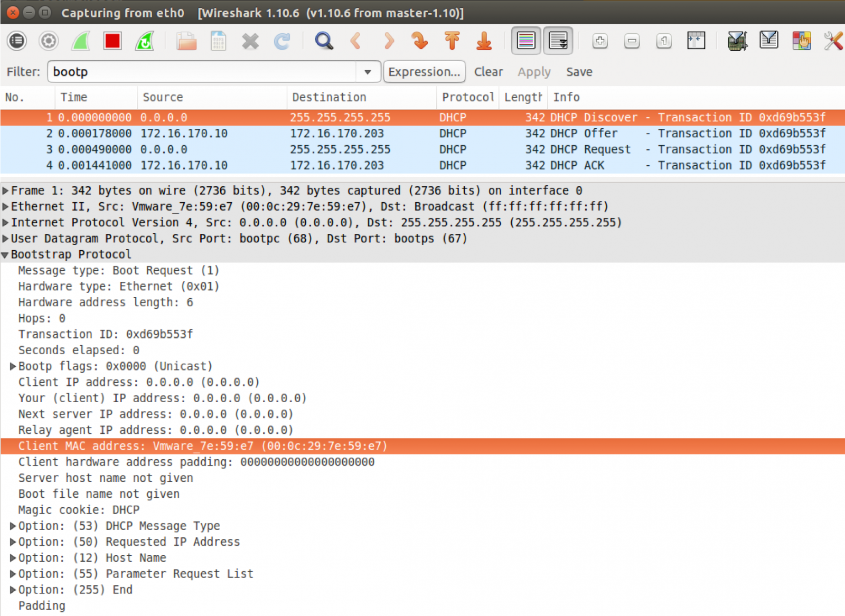Toggle colorized packet list display
845x616 pixels.
525,41
